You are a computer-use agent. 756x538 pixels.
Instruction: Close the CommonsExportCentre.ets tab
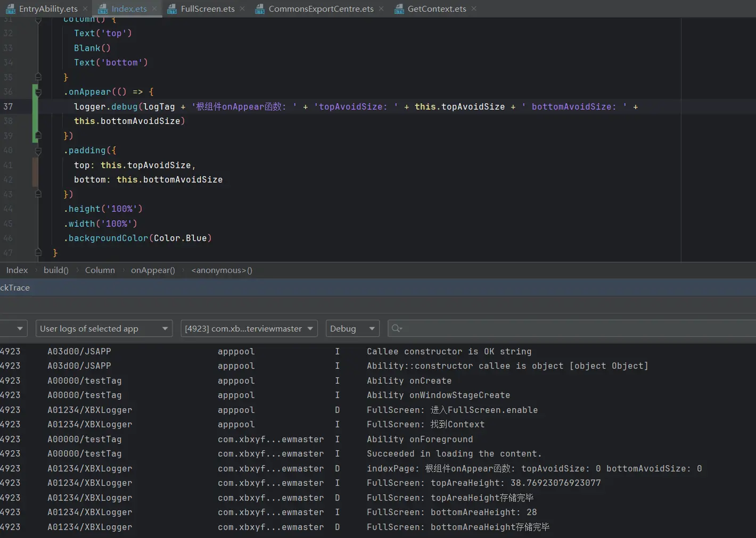tap(381, 9)
